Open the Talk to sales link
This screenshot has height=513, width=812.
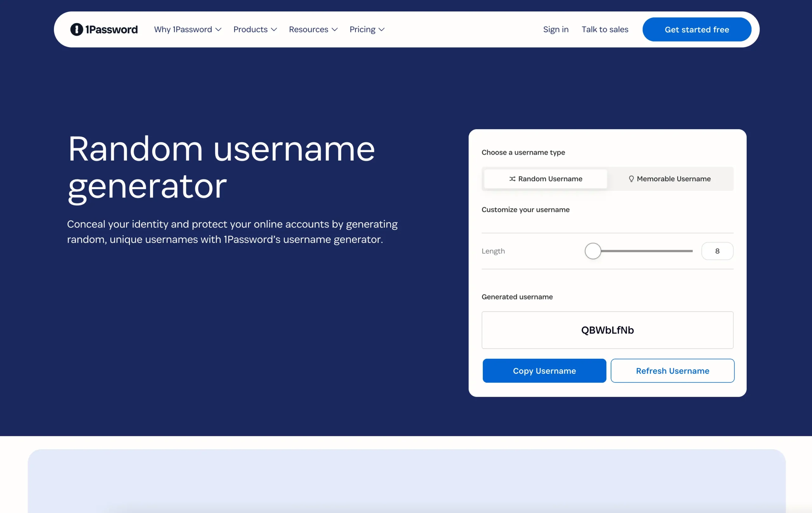[x=605, y=29]
